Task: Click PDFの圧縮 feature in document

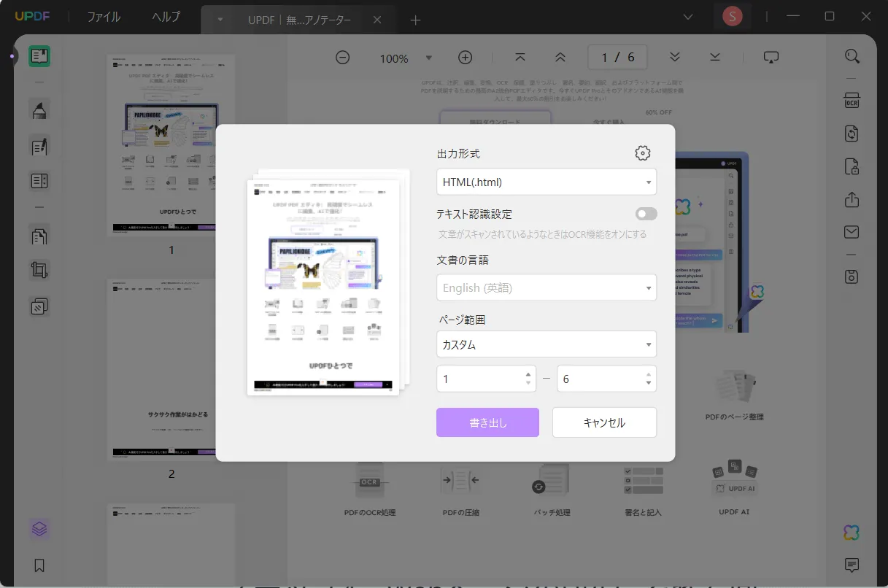Action: point(460,489)
